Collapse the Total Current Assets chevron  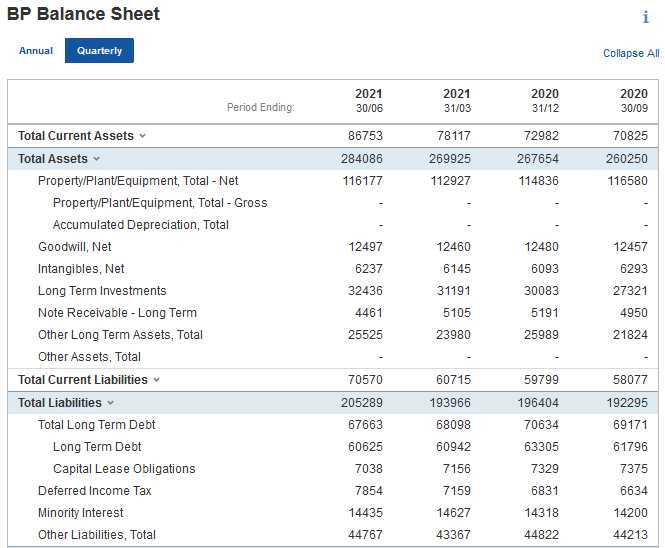coord(142,136)
